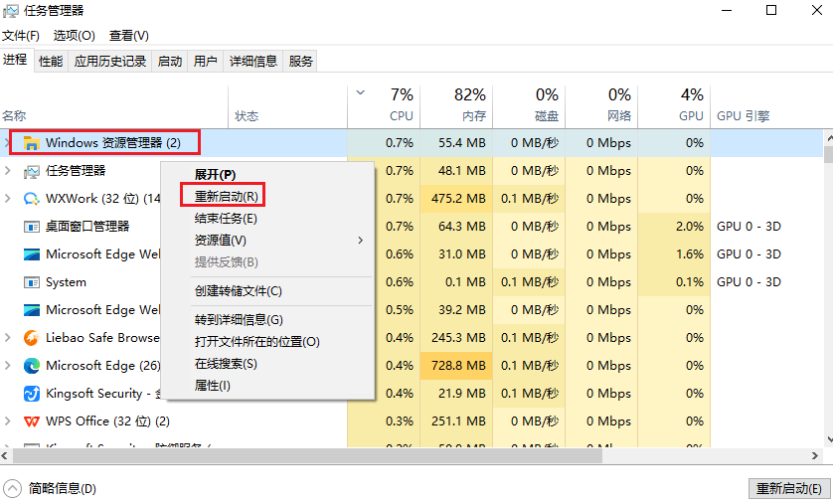Open the 资源值(V) submenu arrow
The height and width of the screenshot is (504, 833).
point(360,240)
